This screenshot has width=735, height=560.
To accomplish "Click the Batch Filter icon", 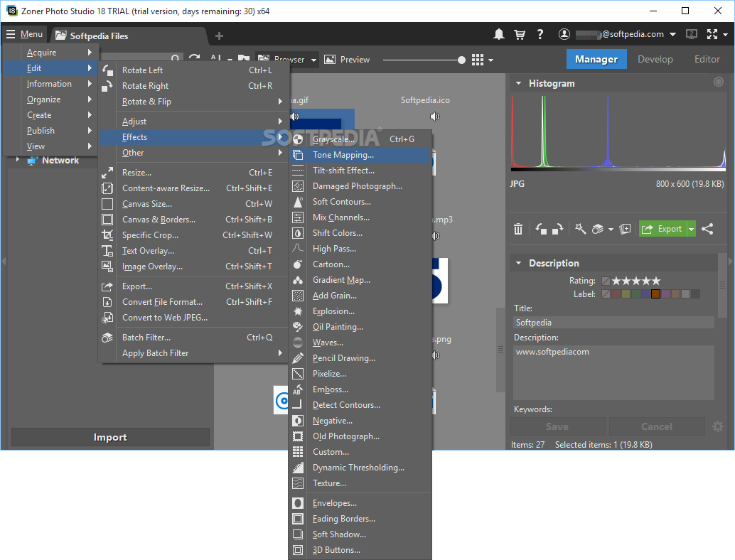I will click(107, 338).
